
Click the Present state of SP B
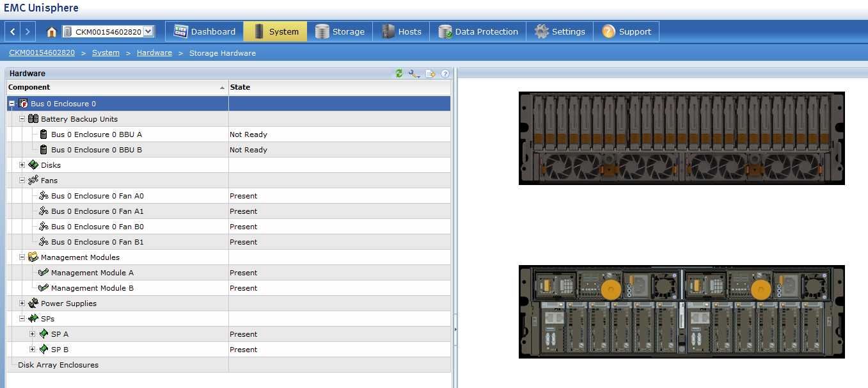click(243, 350)
